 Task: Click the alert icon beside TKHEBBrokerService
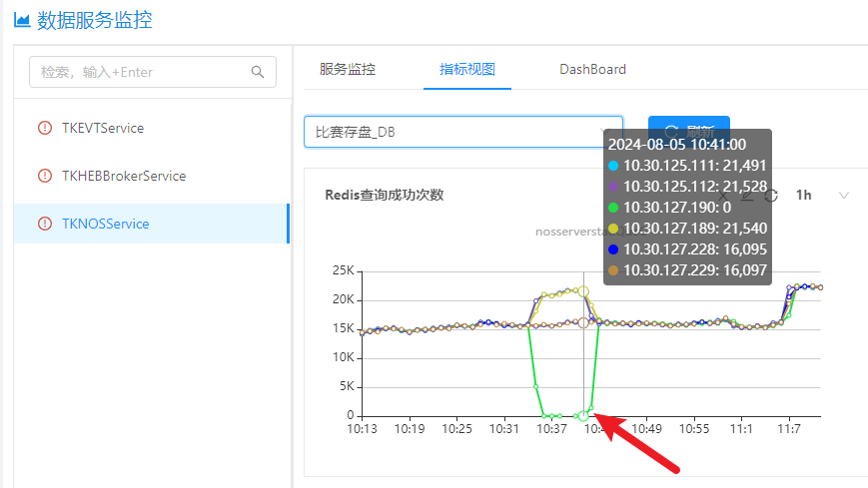tap(44, 176)
